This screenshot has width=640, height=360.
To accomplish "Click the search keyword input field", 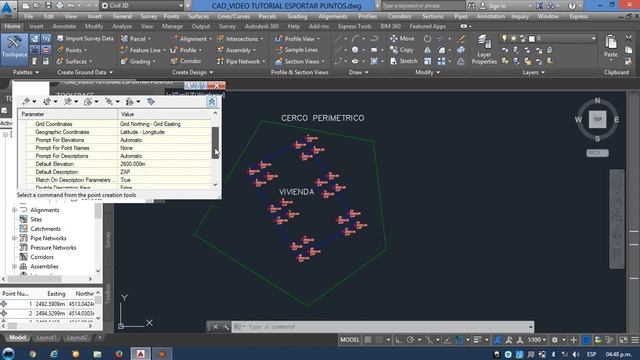I will (x=422, y=6).
